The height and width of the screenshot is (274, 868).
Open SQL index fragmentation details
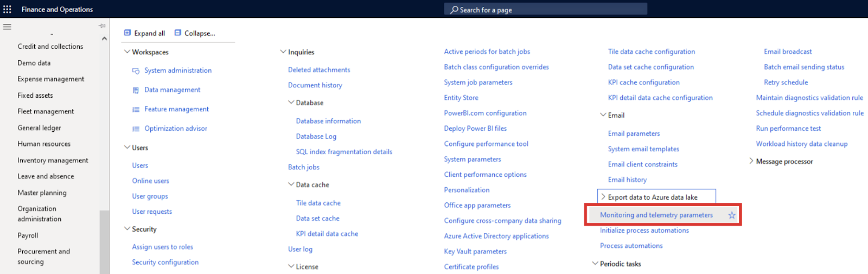point(344,152)
